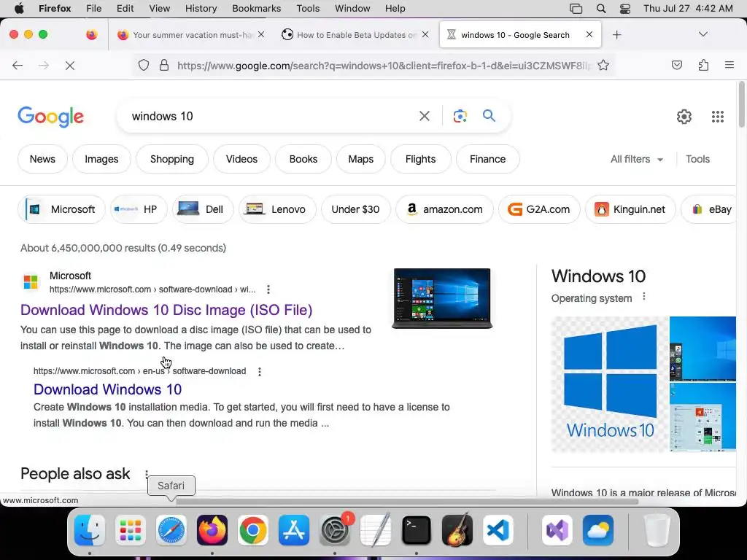The width and height of the screenshot is (747, 560).
Task: Open the firefox pinned tab
Action: point(91,35)
